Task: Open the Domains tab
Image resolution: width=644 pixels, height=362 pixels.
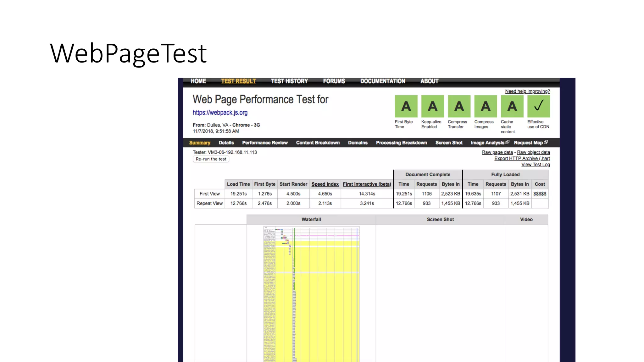Action: click(x=358, y=143)
